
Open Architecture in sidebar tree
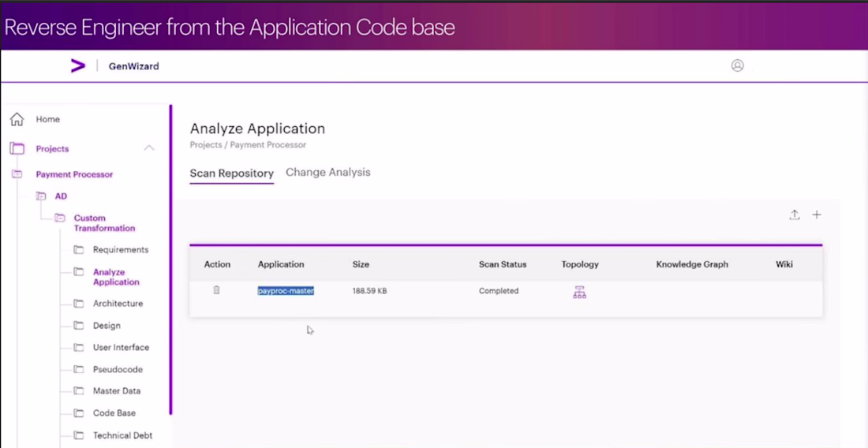tap(118, 303)
